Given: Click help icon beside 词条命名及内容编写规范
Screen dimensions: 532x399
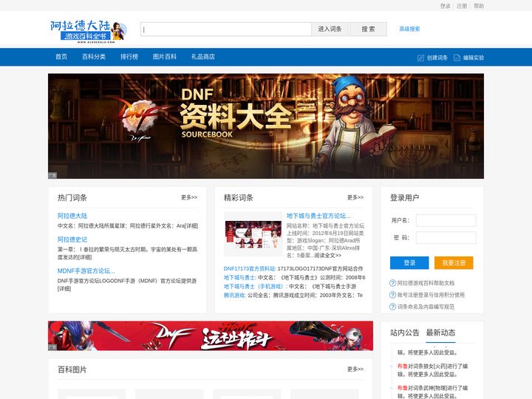Looking at the screenshot, I should [392, 307].
